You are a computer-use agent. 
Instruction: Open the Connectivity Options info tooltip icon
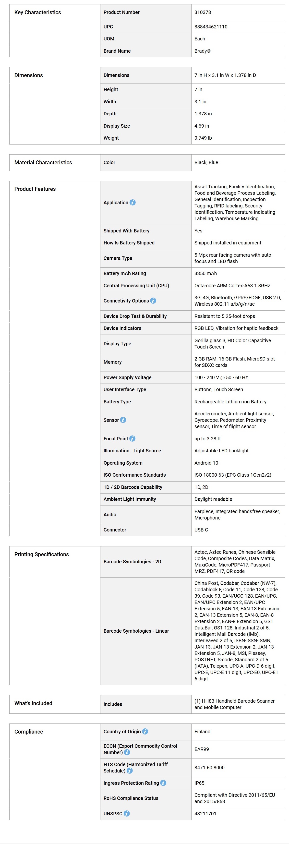coord(153,301)
